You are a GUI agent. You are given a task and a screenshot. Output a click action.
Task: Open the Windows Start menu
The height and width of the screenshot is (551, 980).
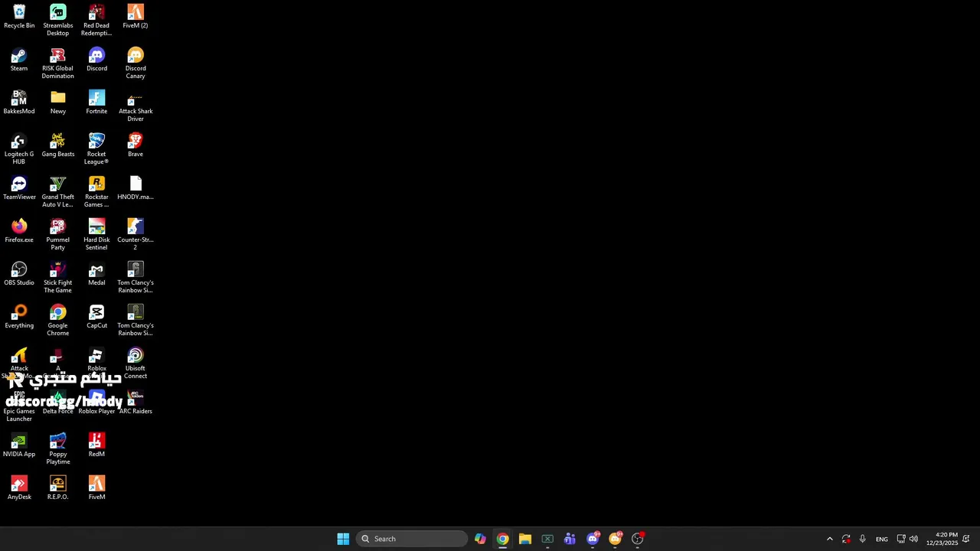coord(343,539)
